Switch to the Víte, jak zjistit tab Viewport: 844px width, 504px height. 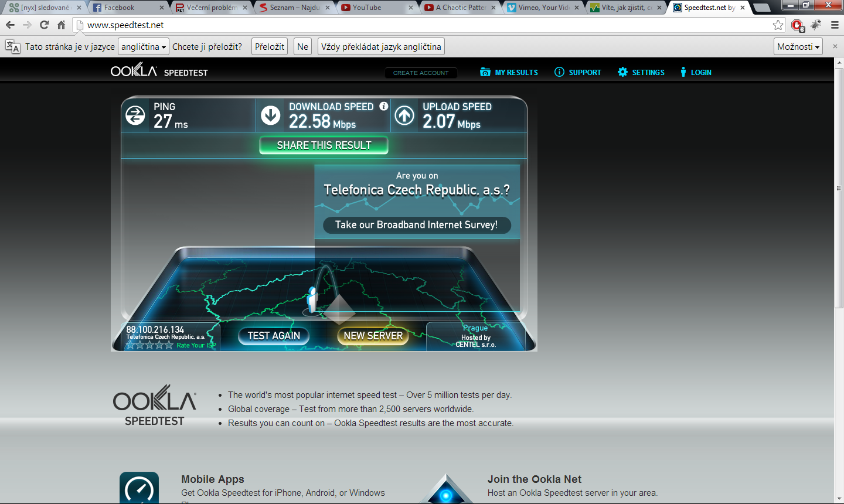coord(627,8)
